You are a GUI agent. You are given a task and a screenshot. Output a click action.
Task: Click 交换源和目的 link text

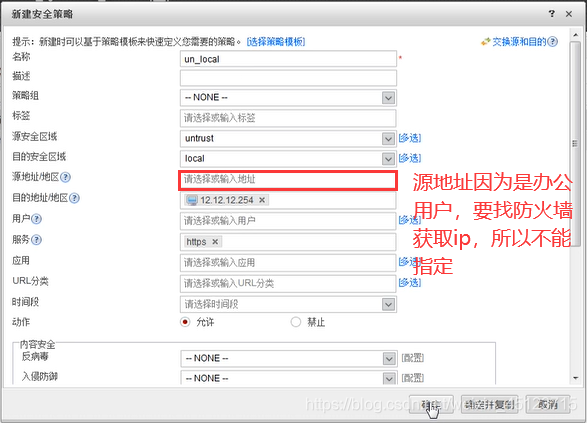tap(519, 42)
